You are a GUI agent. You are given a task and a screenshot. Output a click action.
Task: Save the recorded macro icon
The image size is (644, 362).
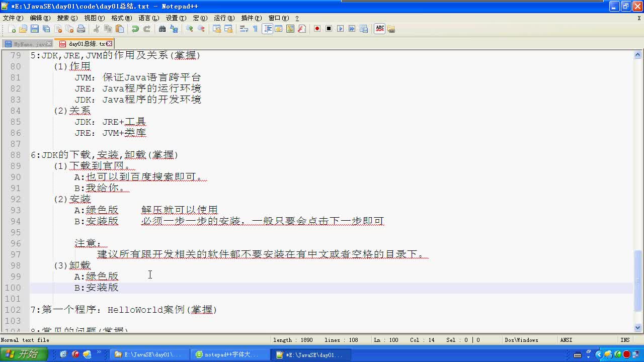(364, 29)
